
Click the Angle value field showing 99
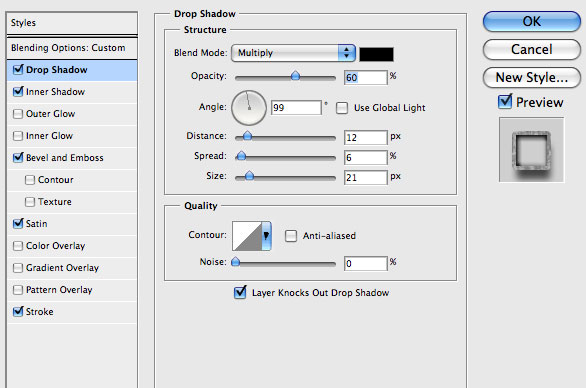tap(296, 108)
